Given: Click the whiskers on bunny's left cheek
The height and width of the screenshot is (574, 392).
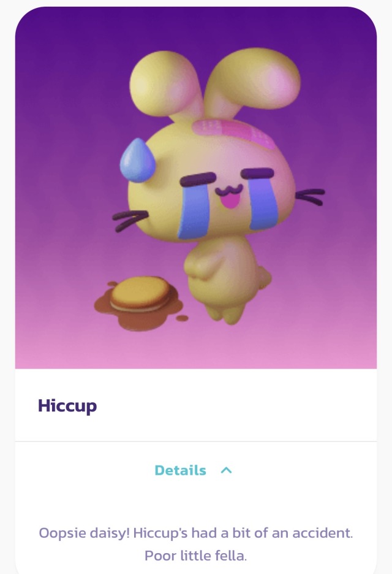Looking at the screenshot, I should (130, 220).
